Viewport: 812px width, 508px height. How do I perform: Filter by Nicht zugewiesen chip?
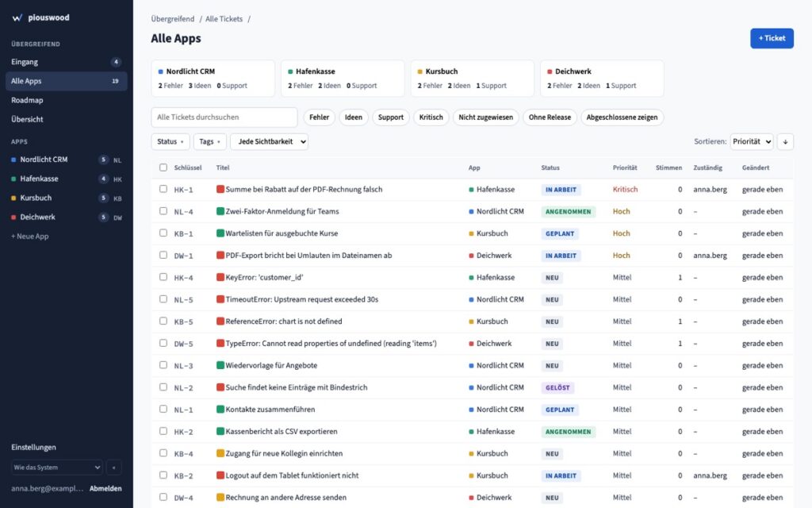(x=486, y=117)
